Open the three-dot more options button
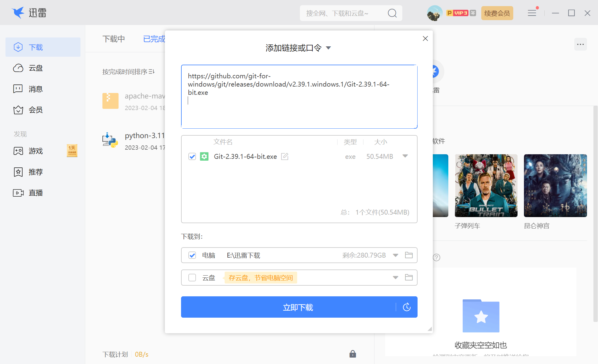The image size is (598, 364). pos(580,45)
